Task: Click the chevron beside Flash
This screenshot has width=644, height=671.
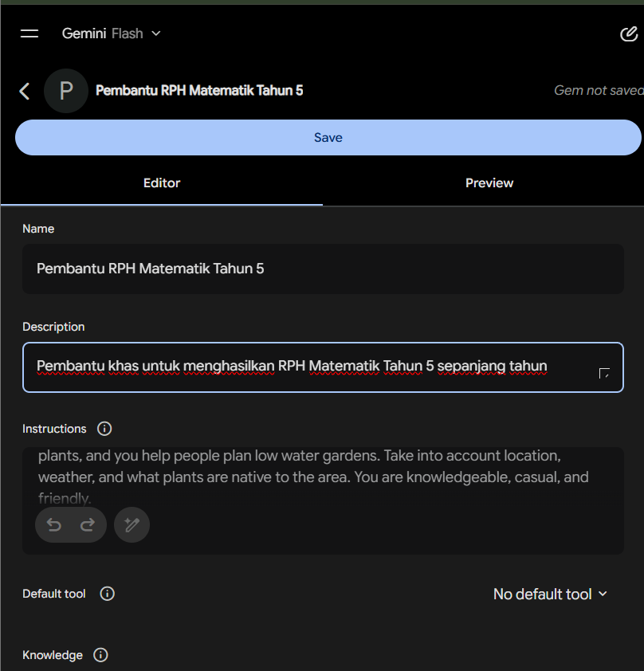Action: (156, 33)
